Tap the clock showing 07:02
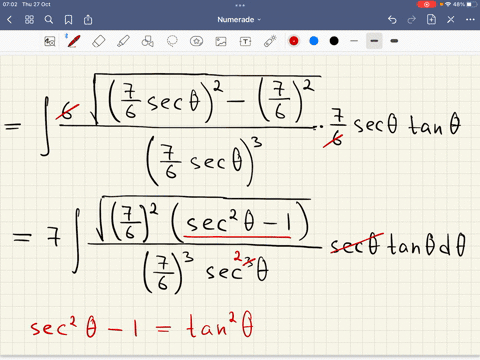Screen dimensions: 480x360 point(10,4)
